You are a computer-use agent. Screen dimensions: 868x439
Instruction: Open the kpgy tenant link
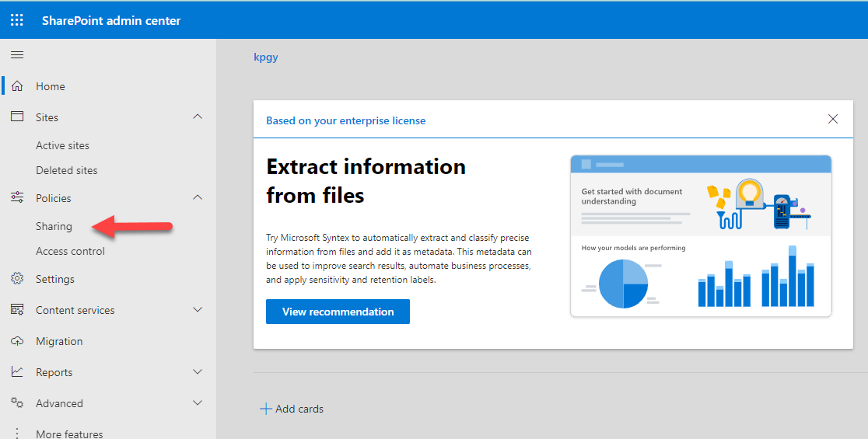pos(266,57)
